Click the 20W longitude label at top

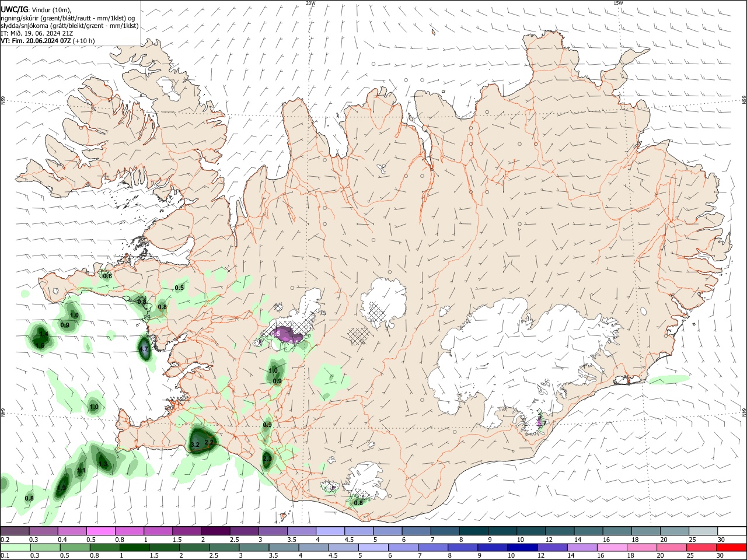click(x=310, y=3)
